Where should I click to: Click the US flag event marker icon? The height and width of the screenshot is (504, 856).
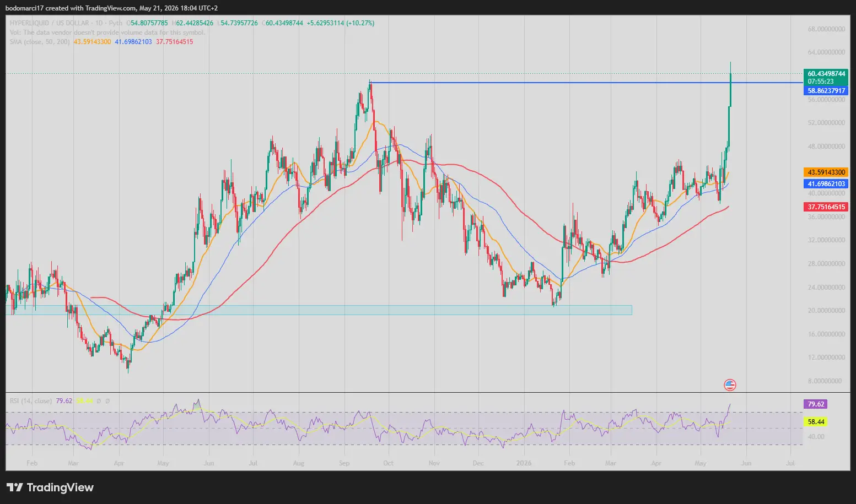[730, 385]
